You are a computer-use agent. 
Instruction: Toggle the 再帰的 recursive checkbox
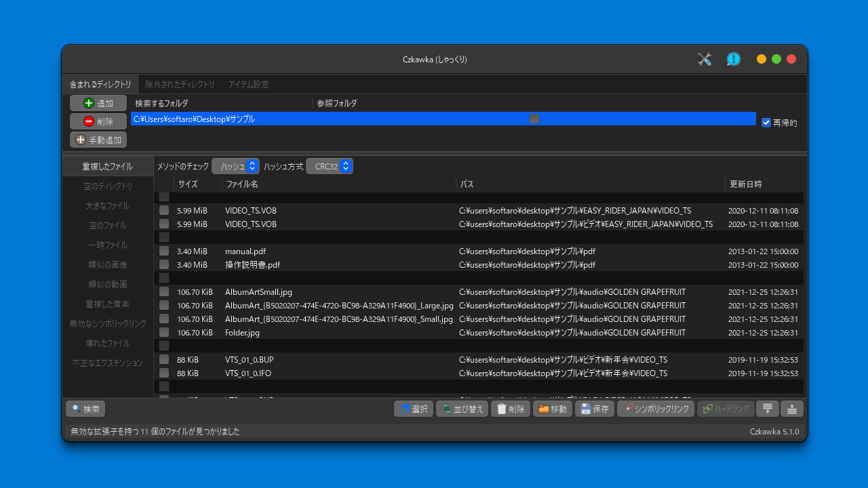point(766,123)
